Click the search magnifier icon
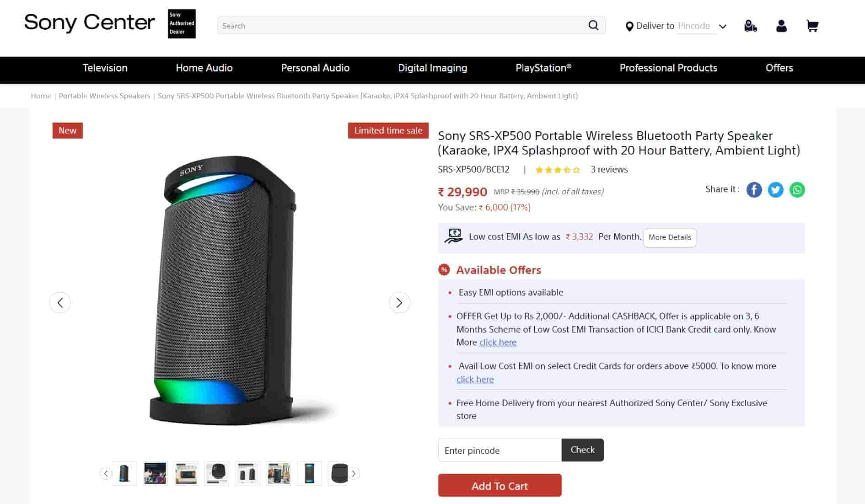The height and width of the screenshot is (504, 865). (593, 25)
